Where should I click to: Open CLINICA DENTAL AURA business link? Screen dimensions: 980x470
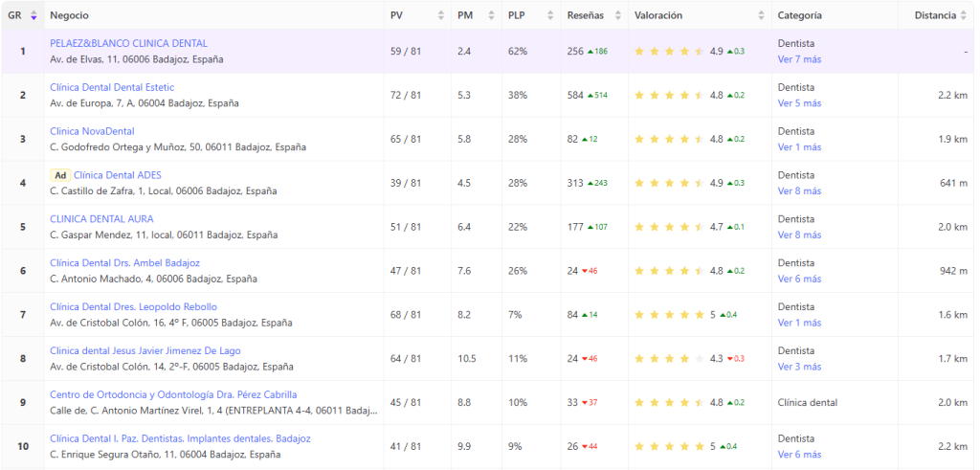click(x=101, y=219)
